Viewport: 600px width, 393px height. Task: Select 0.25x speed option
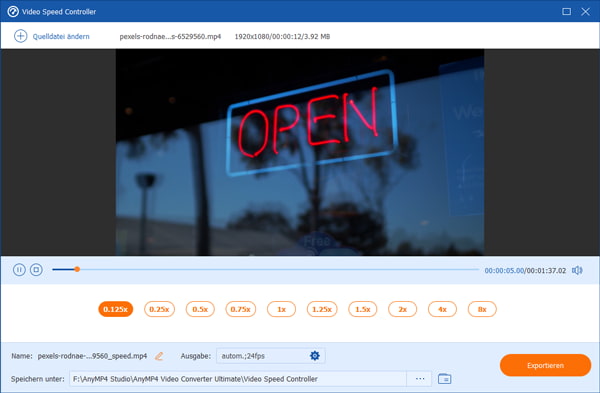[159, 309]
